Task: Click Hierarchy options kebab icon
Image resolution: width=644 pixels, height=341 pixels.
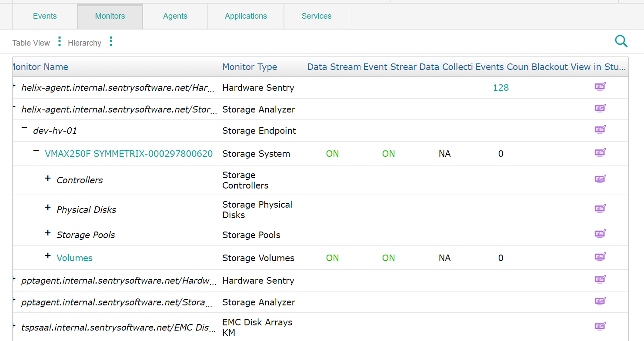Action: (111, 41)
